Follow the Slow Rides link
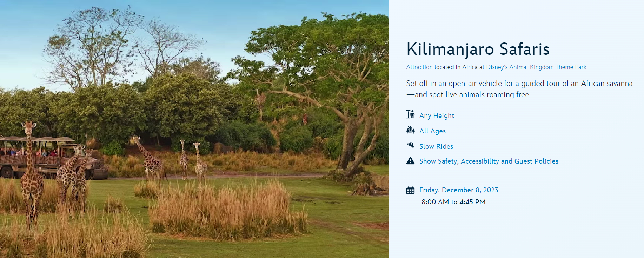This screenshot has width=644, height=258. (x=436, y=146)
